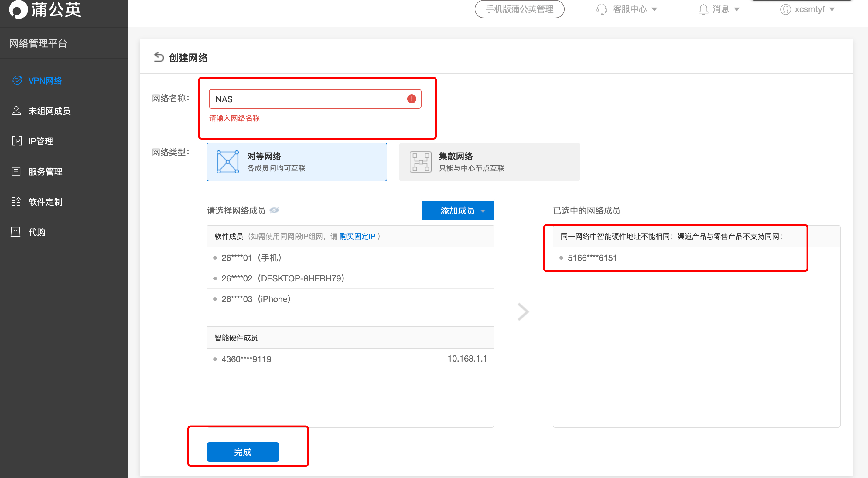
Task: Click the 客服中心 headset icon
Action: pos(601,9)
